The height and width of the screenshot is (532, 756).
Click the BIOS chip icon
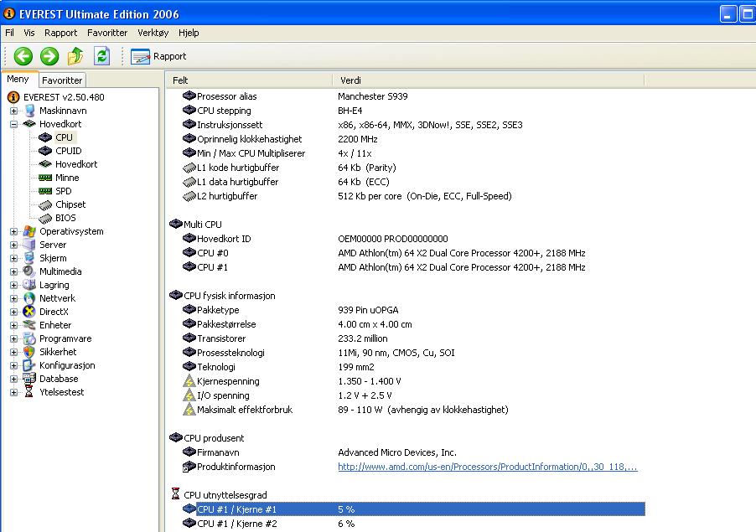[x=44, y=219]
